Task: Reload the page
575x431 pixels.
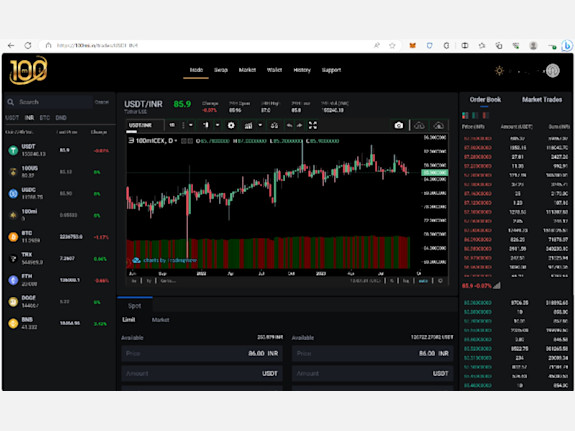Action: tap(28, 45)
